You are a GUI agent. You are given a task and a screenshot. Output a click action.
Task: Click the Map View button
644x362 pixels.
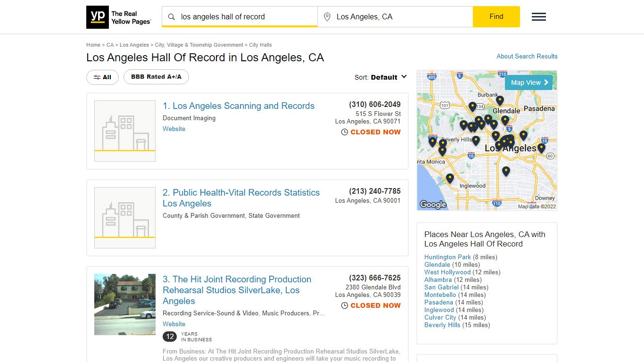tap(528, 82)
